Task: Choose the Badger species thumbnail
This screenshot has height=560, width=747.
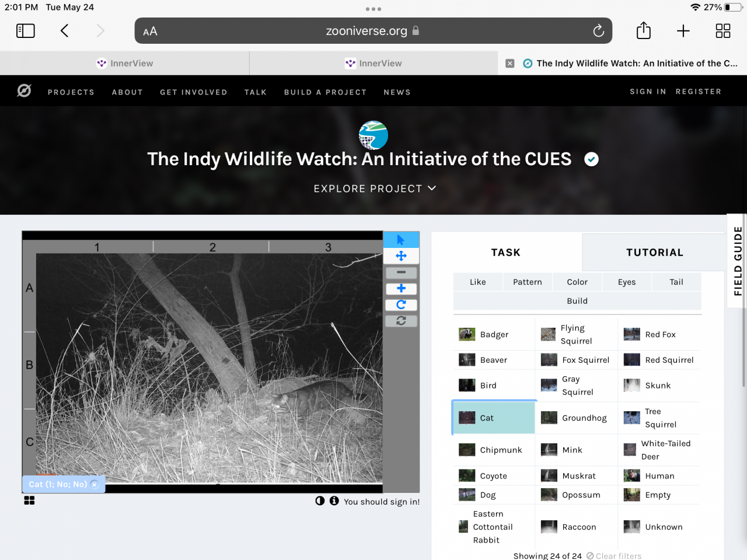Action: (467, 334)
